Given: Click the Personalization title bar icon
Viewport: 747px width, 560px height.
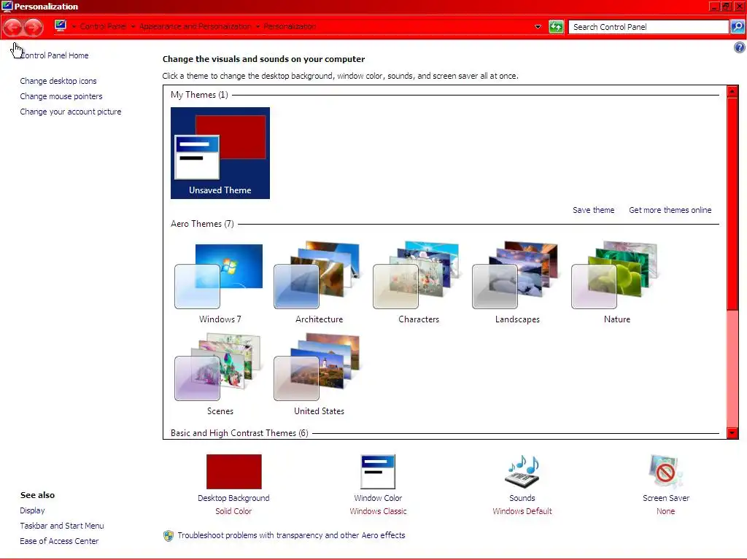Looking at the screenshot, I should (7, 6).
